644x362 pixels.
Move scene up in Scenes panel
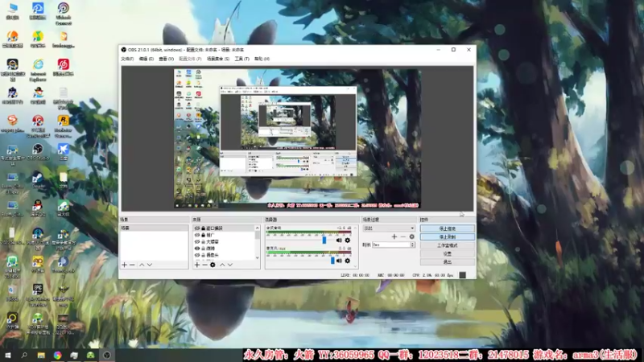coord(142,265)
